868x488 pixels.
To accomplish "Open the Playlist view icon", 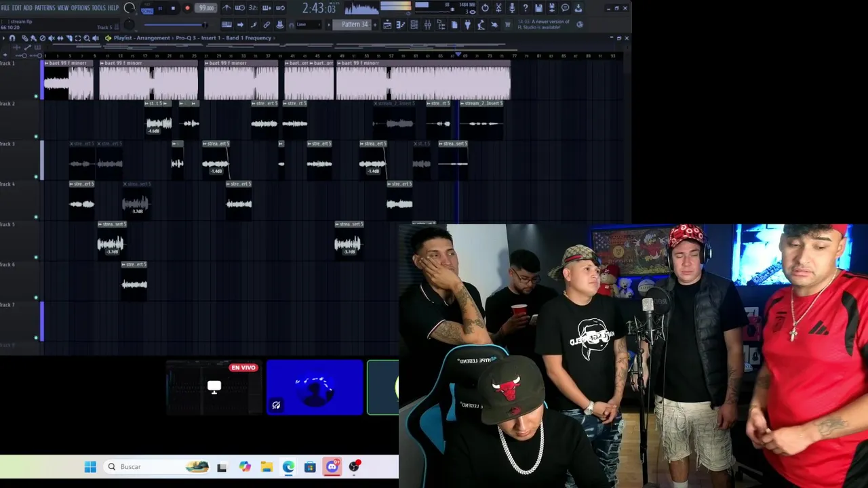I will point(387,25).
